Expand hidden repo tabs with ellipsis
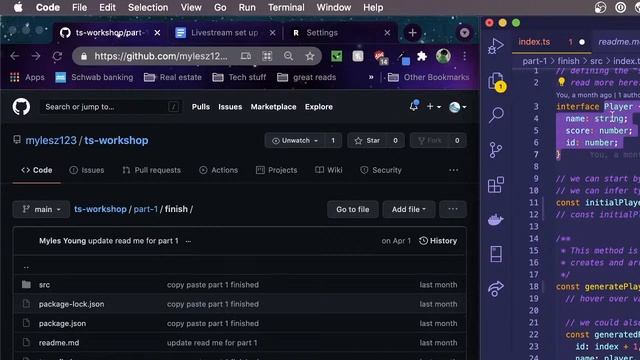The height and width of the screenshot is (360, 640). pos(453,170)
